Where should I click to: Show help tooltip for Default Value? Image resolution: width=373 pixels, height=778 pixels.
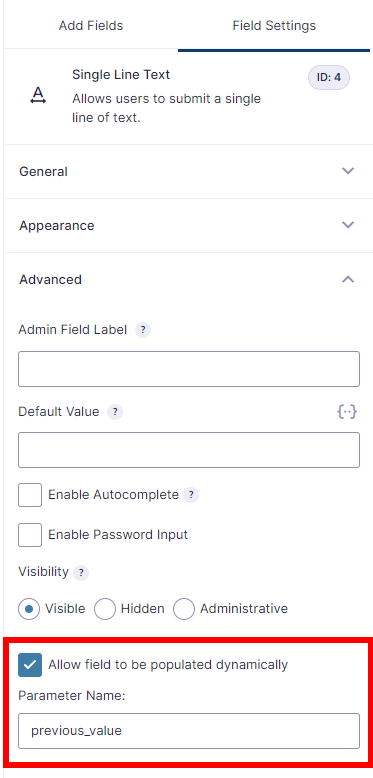(115, 412)
